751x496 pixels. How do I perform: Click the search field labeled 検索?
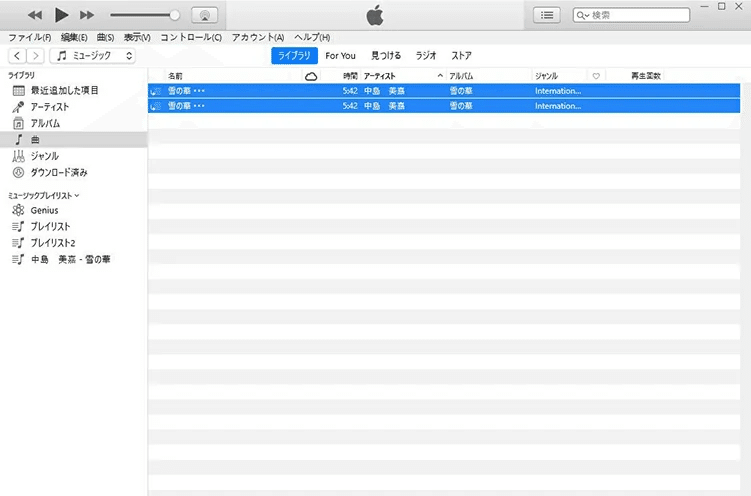point(631,15)
